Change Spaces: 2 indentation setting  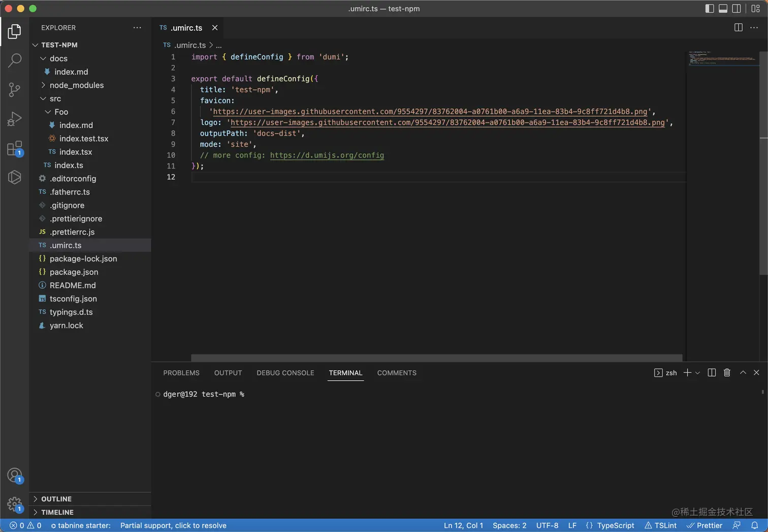click(x=509, y=525)
